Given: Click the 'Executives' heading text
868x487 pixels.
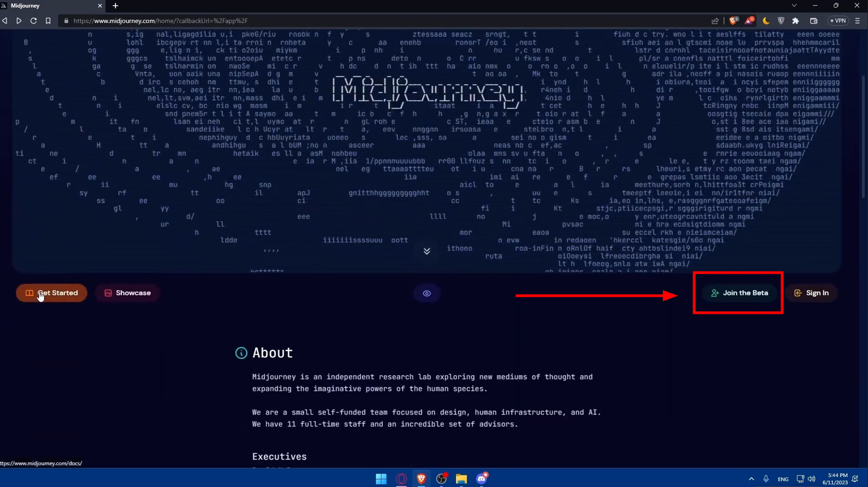Looking at the screenshot, I should point(279,457).
